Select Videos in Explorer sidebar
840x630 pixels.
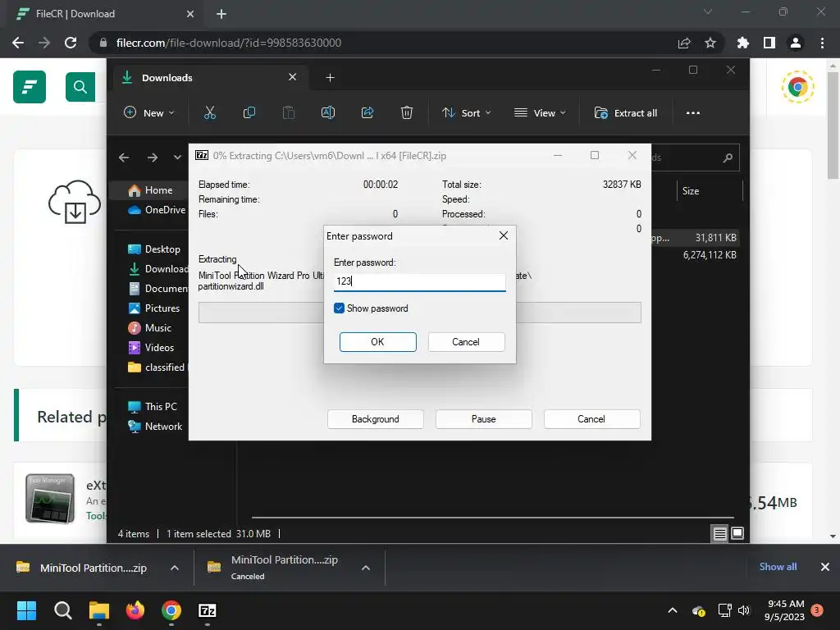pyautogui.click(x=151, y=348)
